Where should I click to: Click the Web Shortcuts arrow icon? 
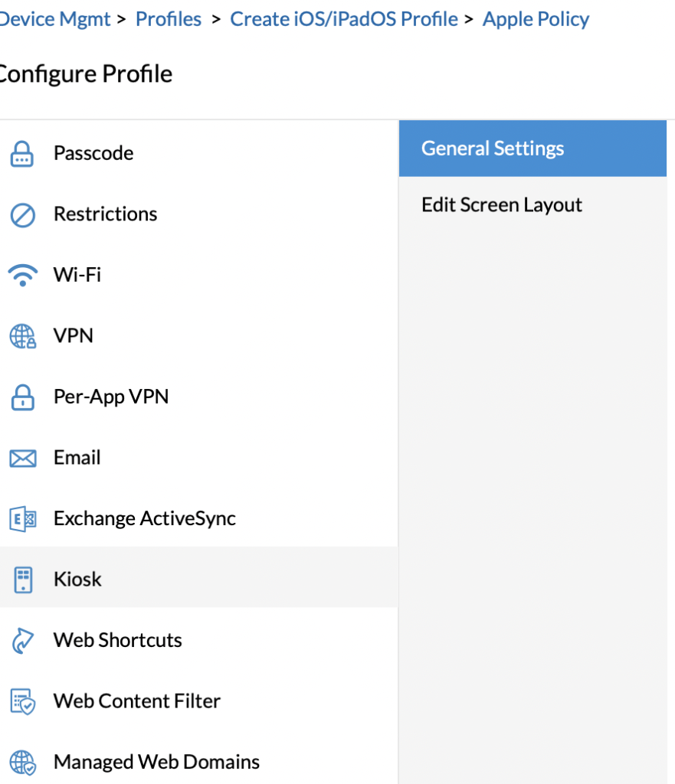pyautogui.click(x=22, y=641)
